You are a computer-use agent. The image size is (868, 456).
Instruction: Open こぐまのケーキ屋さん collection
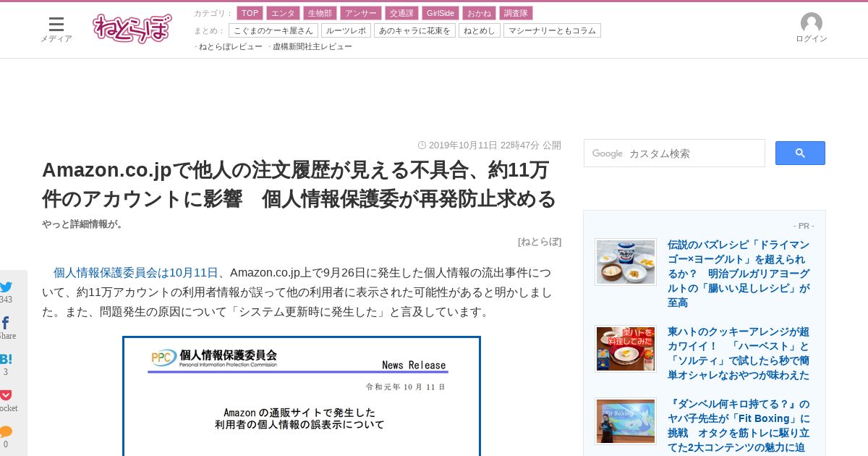(273, 30)
